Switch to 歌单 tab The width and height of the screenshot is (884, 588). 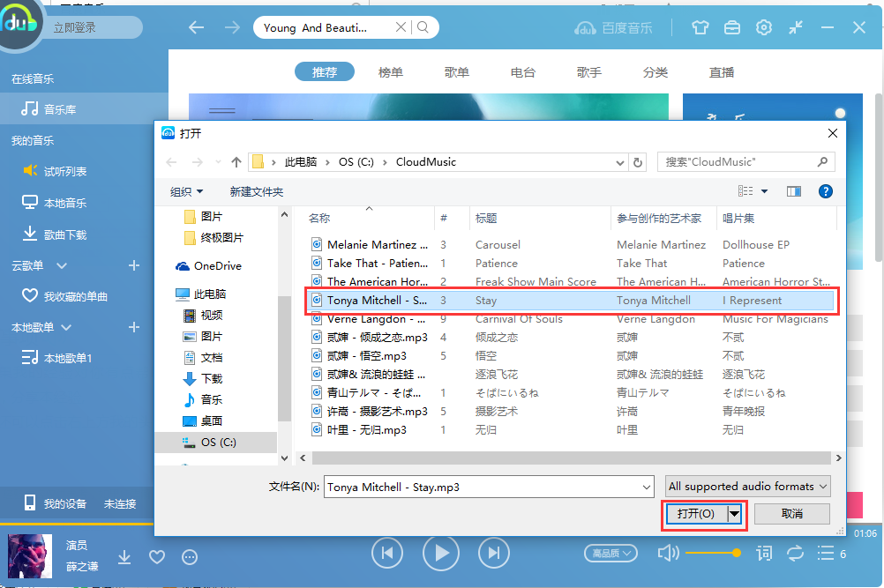457,72
